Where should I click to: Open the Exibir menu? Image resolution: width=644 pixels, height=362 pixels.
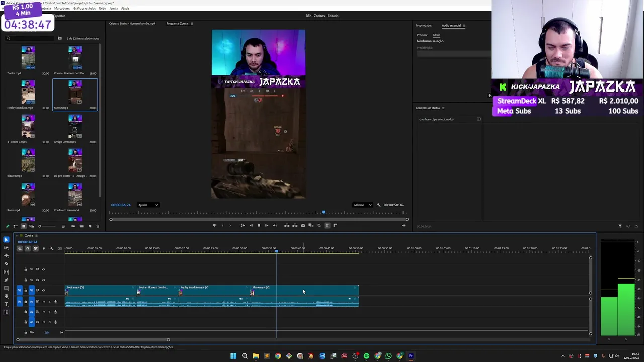pyautogui.click(x=103, y=8)
